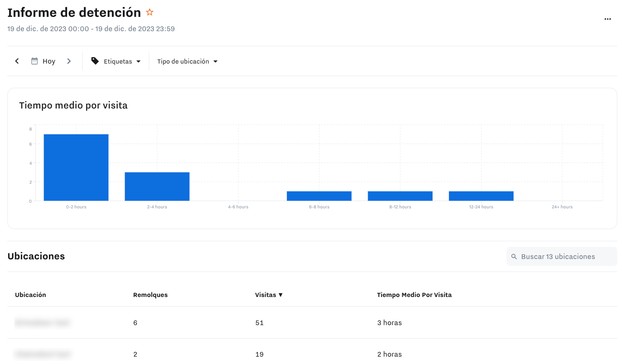Expand the Tipo de ubicación dropdown
This screenshot has height=364, width=622.
pos(187,61)
